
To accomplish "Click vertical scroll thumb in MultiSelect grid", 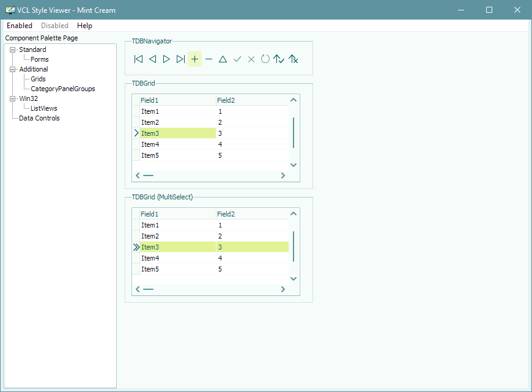I will [294, 246].
